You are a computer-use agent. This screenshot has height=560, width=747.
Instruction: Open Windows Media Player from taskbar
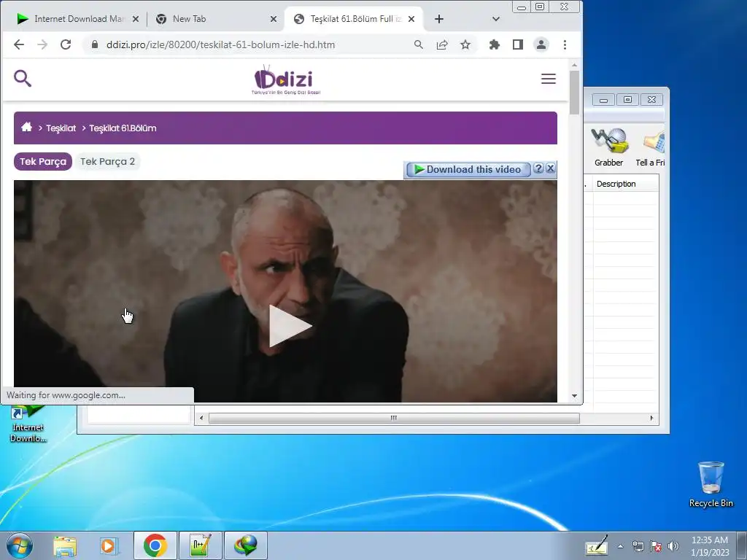[109, 545]
